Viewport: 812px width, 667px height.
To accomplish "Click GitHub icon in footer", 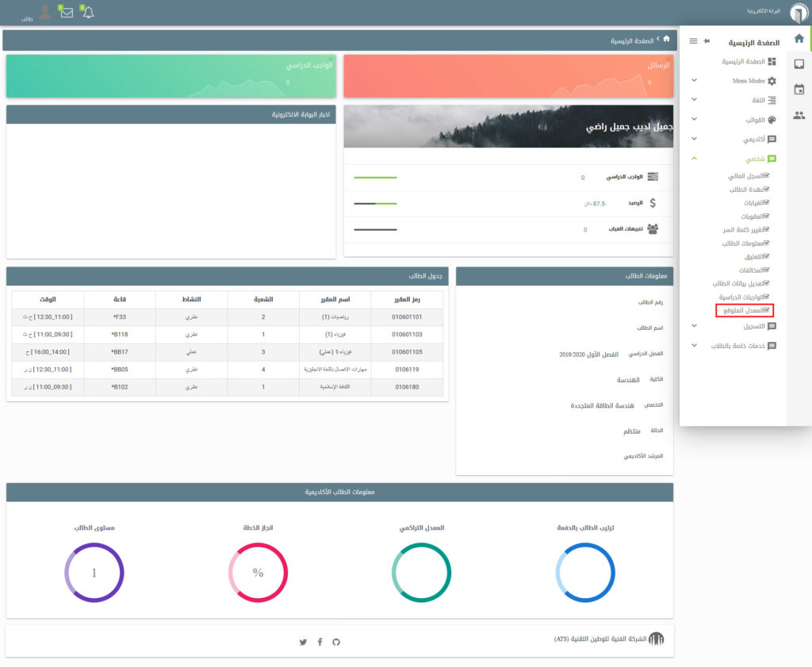I will click(335, 642).
